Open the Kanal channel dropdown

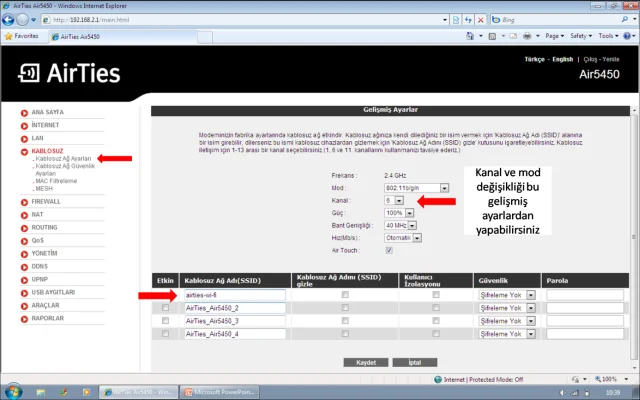(394, 200)
